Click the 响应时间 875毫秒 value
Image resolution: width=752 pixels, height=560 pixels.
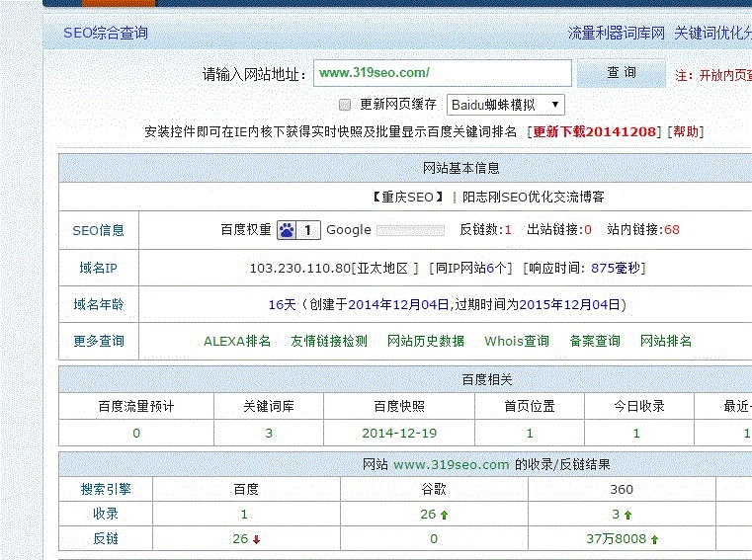coord(616,268)
